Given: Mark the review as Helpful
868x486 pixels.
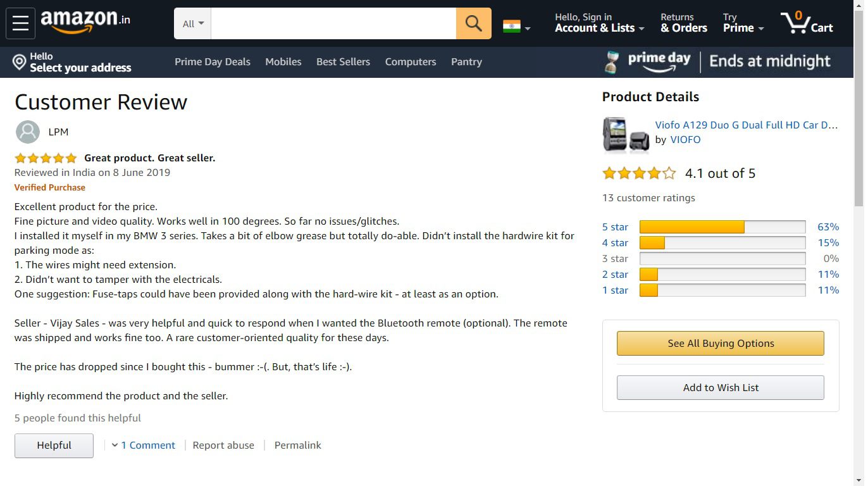Looking at the screenshot, I should [x=54, y=445].
